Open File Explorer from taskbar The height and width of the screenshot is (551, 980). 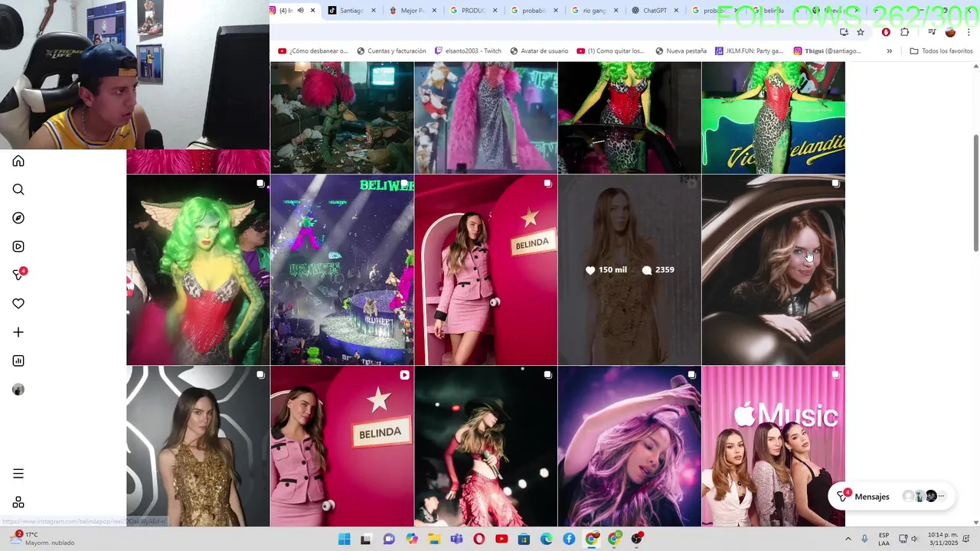pos(434,539)
